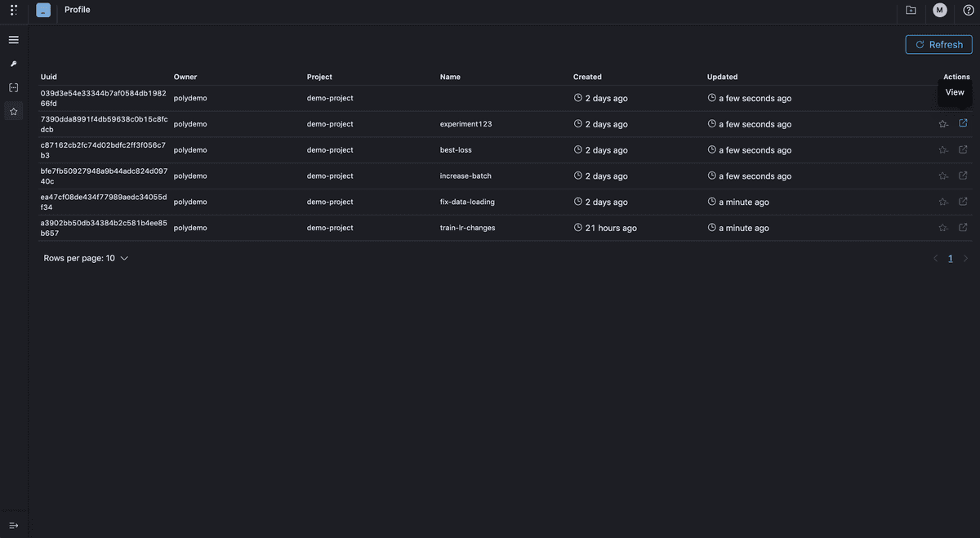980x538 pixels.
Task: Click polydemo owner in experiment123 row
Action: tap(190, 124)
